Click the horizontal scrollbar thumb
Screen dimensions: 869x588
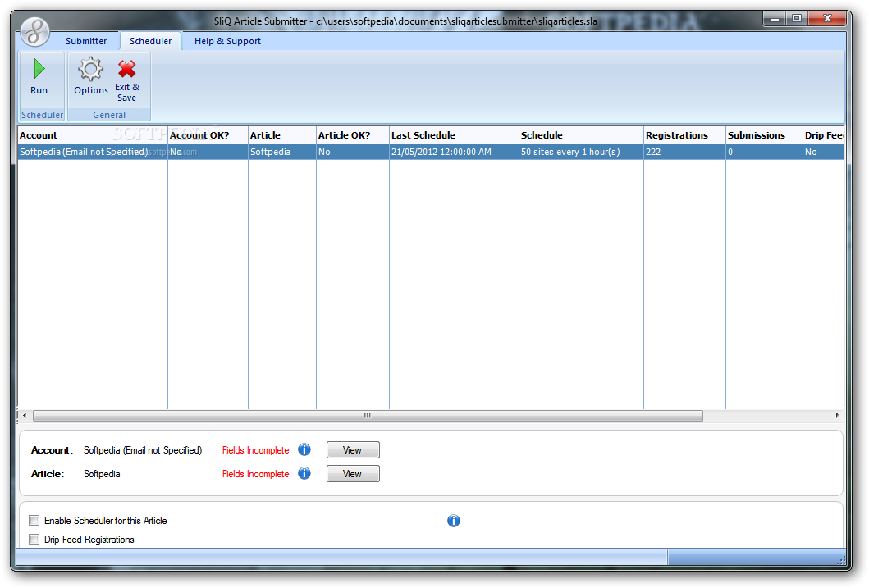368,415
